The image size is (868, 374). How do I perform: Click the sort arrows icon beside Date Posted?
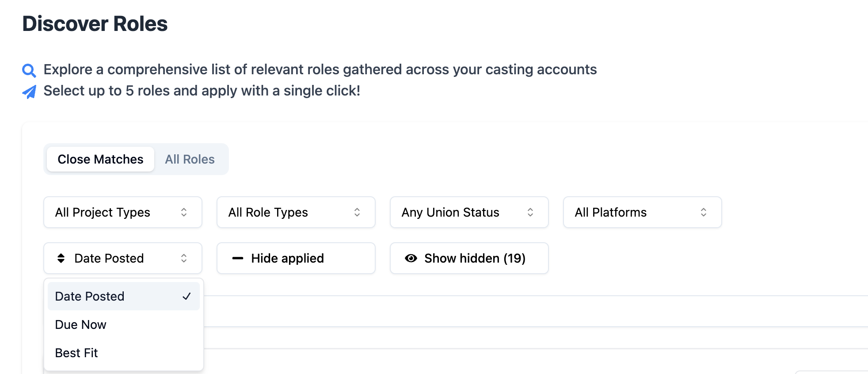pyautogui.click(x=61, y=258)
